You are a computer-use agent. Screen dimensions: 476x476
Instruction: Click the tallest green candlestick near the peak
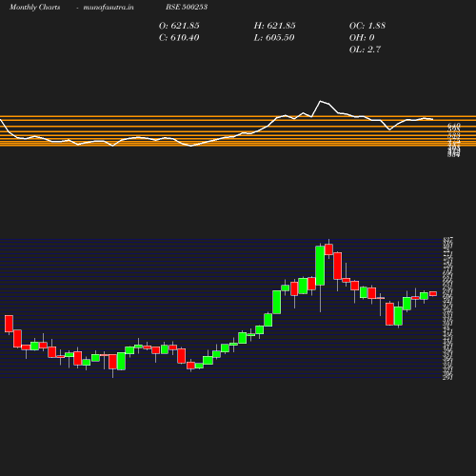point(320,266)
